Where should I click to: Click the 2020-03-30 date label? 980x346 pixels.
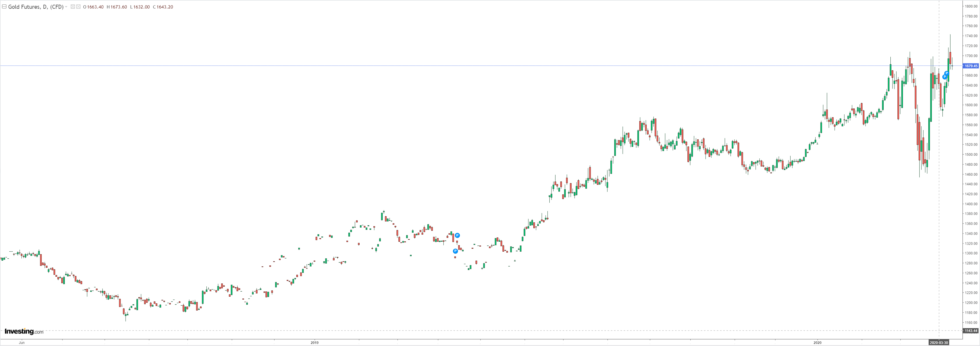[939, 342]
